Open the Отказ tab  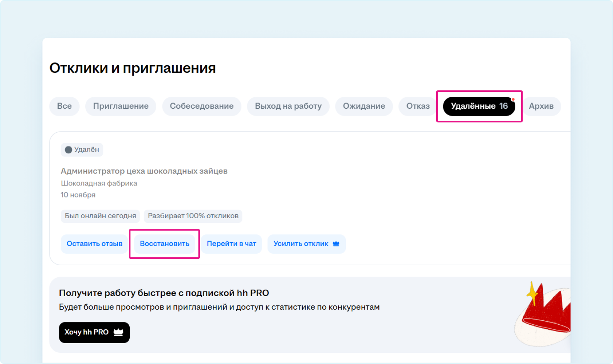(418, 106)
